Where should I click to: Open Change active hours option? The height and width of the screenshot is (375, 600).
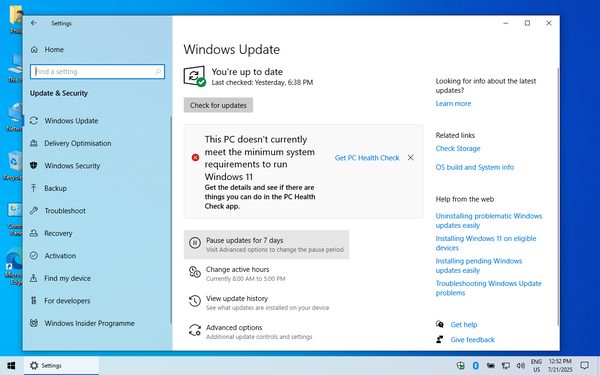(266, 274)
